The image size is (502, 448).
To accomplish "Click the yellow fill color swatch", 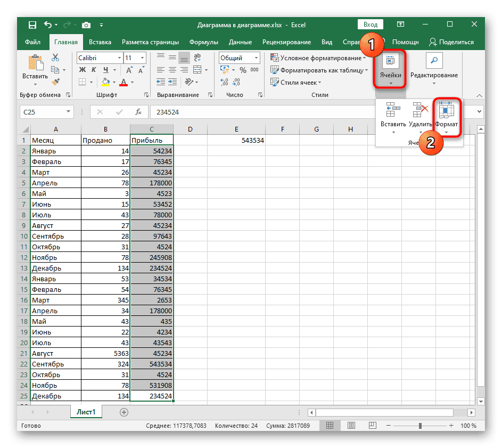I will tap(105, 83).
